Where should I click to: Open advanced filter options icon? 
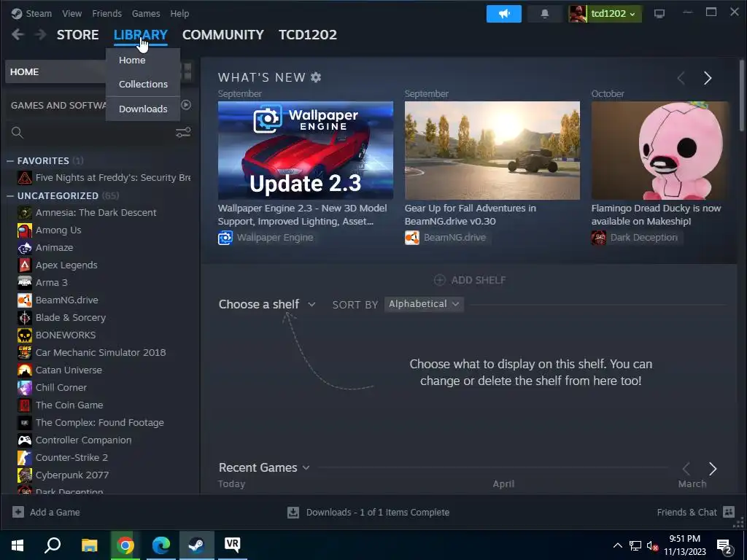183,133
